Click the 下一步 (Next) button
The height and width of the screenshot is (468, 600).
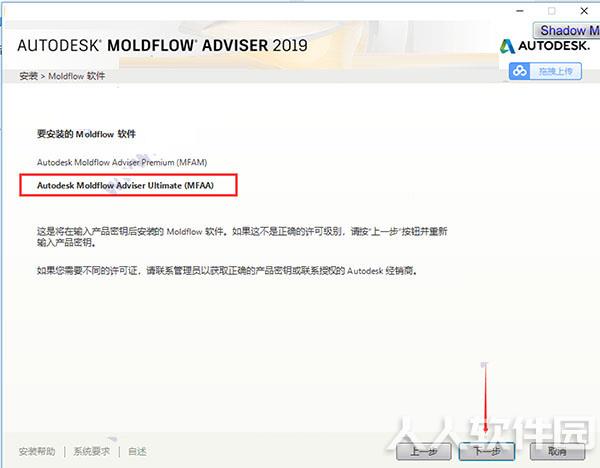pos(487,452)
